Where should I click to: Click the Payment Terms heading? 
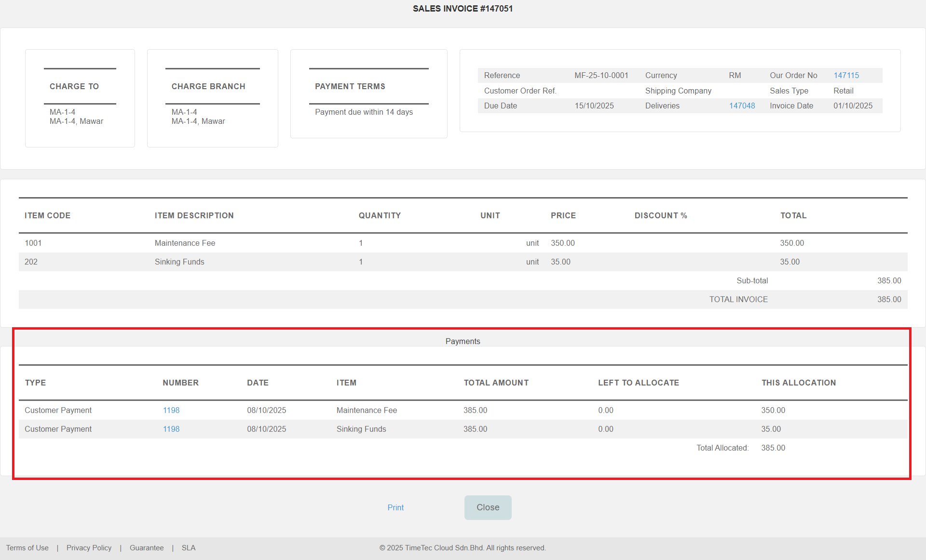(x=350, y=86)
